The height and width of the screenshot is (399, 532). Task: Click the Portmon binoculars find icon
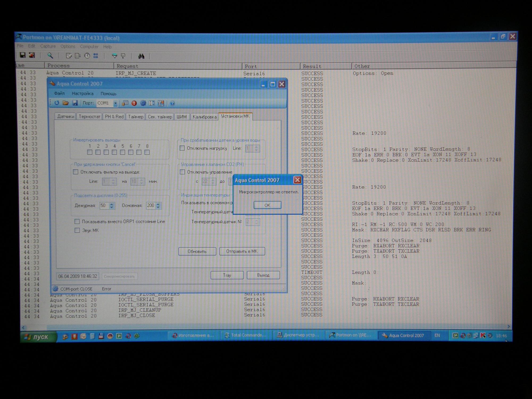(141, 56)
